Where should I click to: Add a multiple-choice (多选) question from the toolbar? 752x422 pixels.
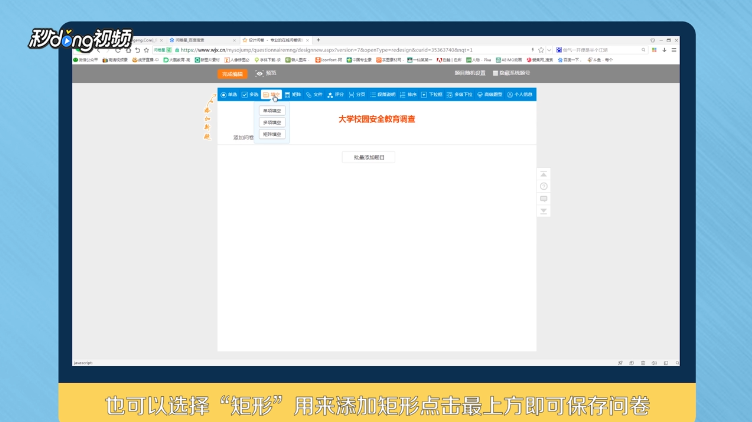click(x=250, y=95)
